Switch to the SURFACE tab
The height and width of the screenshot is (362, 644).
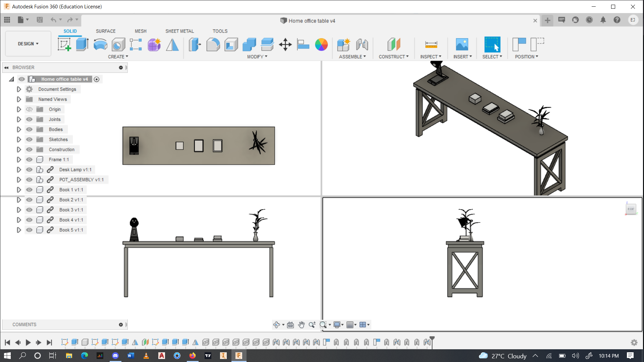click(105, 31)
